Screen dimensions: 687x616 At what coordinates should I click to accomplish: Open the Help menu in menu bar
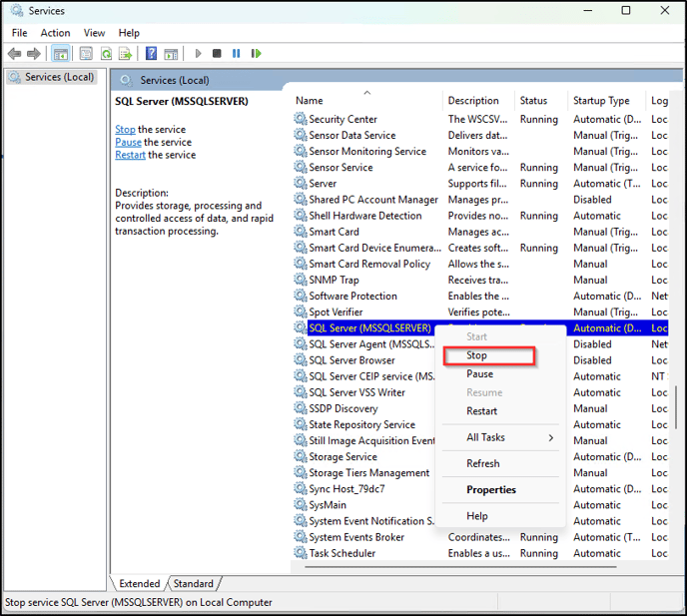click(x=129, y=33)
